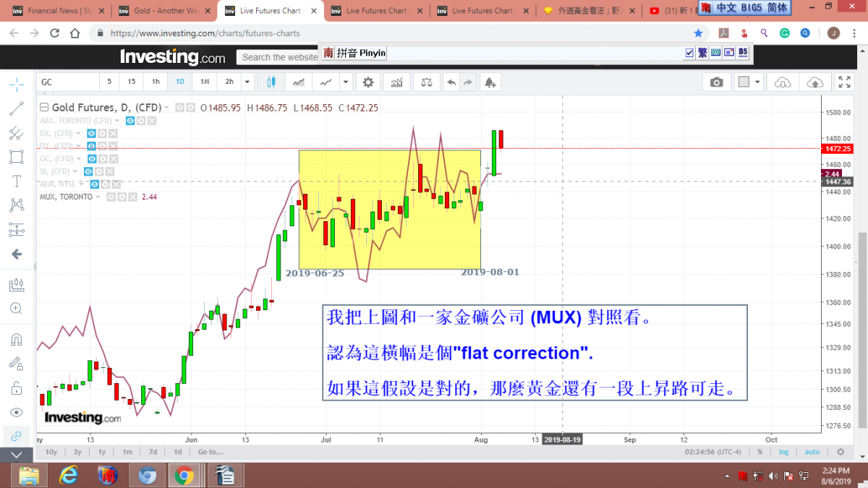Image resolution: width=868 pixels, height=488 pixels.
Task: Collapse the Gold Futures legend box
Action: click(x=44, y=108)
